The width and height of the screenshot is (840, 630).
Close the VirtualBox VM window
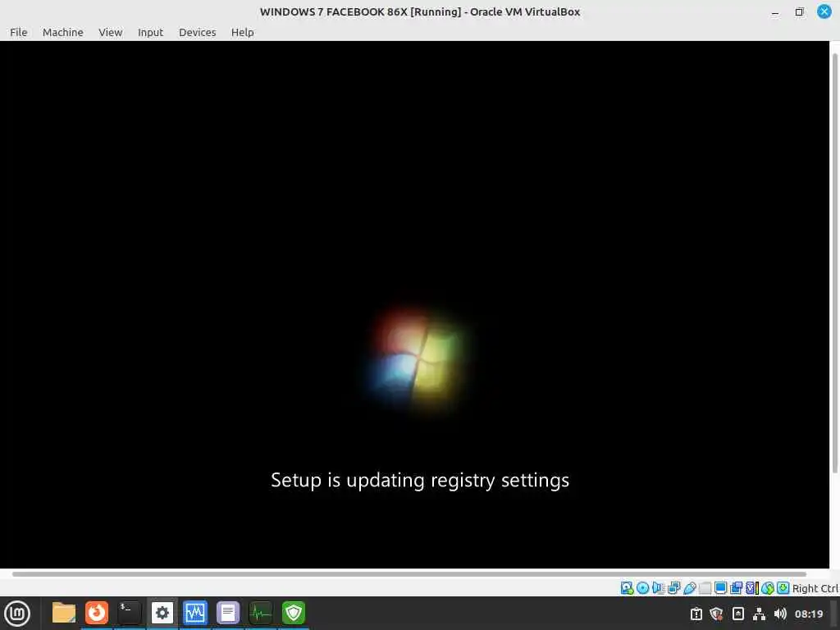tap(824, 11)
